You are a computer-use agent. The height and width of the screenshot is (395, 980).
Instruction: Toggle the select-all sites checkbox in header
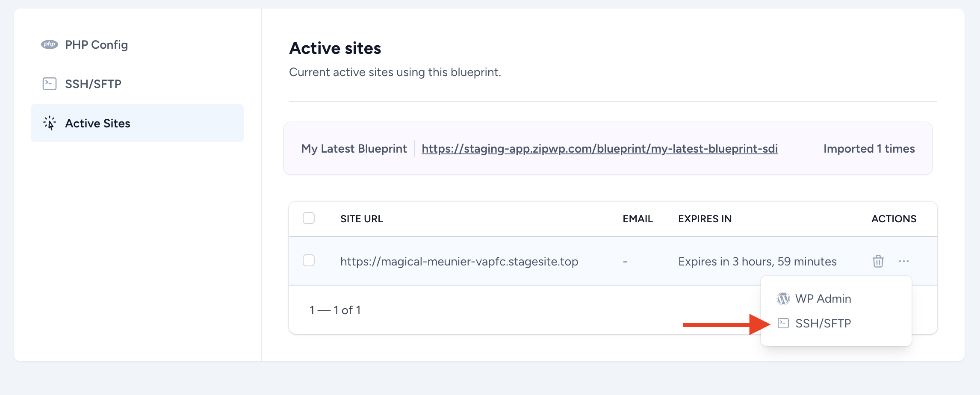[309, 218]
